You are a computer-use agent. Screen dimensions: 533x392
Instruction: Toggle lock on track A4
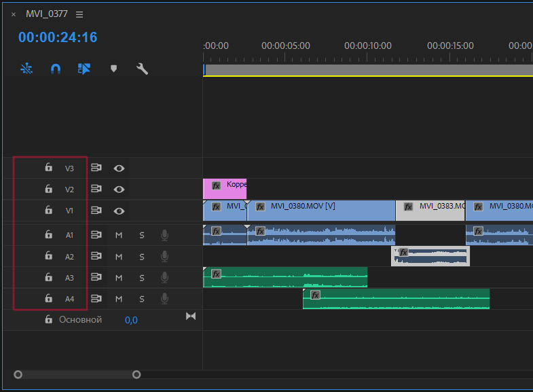[x=49, y=298]
